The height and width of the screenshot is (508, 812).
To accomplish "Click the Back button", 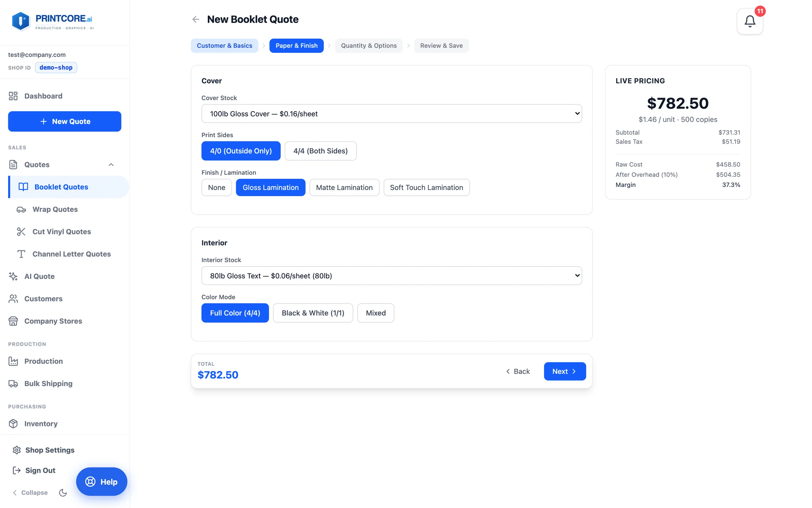I will pos(518,372).
